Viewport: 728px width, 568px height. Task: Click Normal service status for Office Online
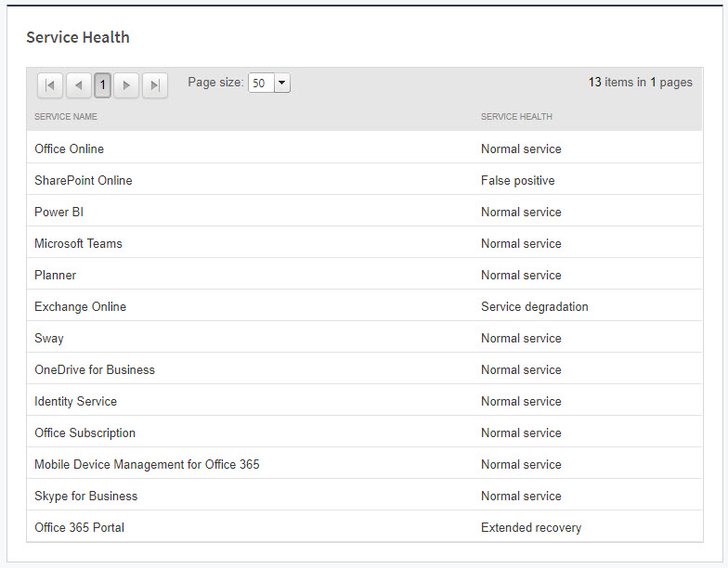(521, 148)
